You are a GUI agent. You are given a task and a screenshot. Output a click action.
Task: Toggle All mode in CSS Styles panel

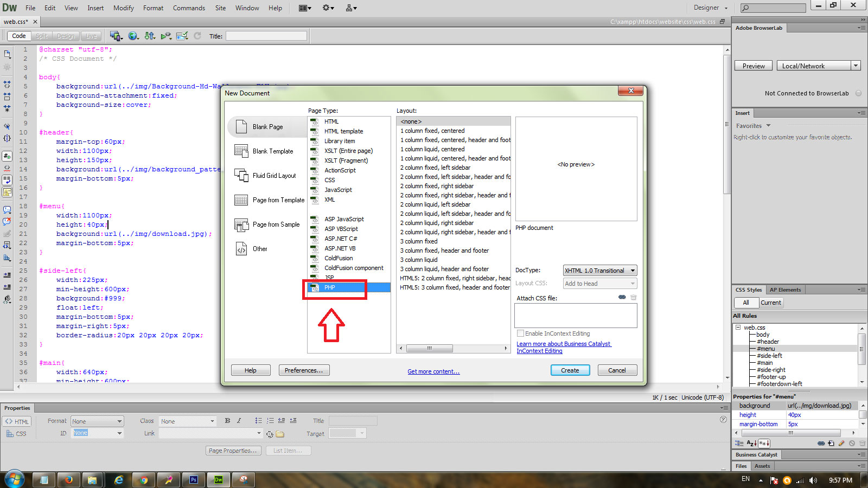pos(746,303)
